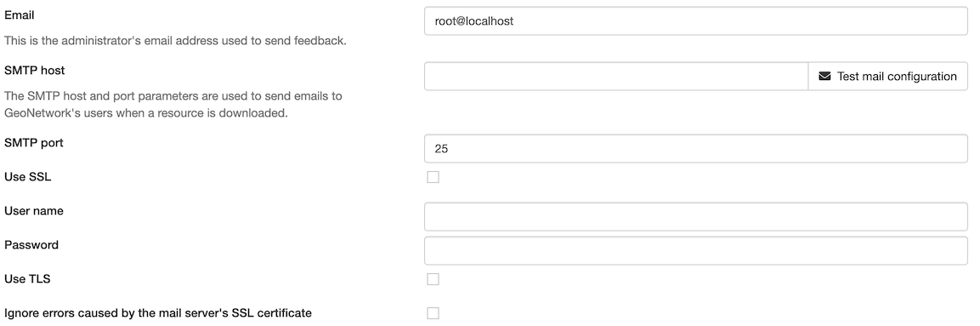Focus the Email field containing root@localhost
The height and width of the screenshot is (326, 980).
(x=695, y=21)
